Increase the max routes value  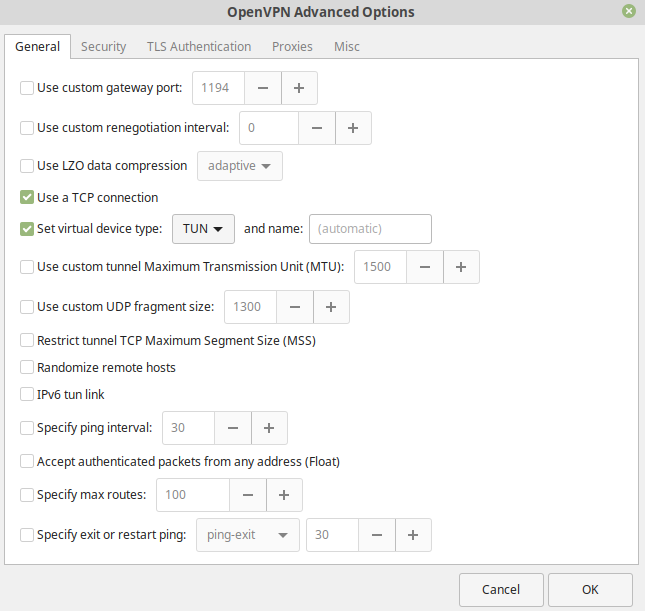pos(284,495)
